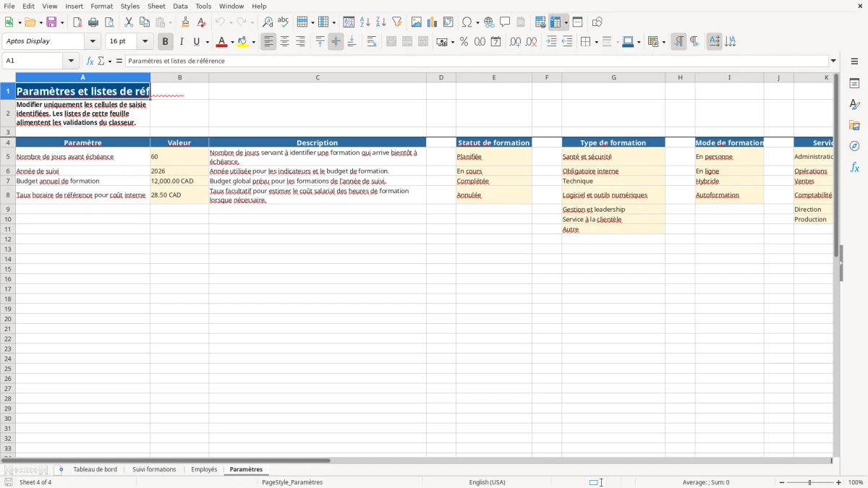Click the Print icon
This screenshot has width=868, height=488.
click(x=93, y=22)
